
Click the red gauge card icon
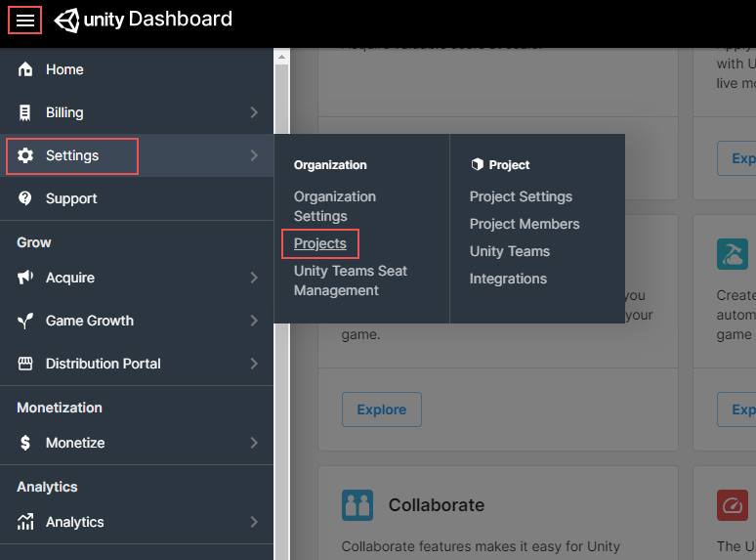coord(732,505)
